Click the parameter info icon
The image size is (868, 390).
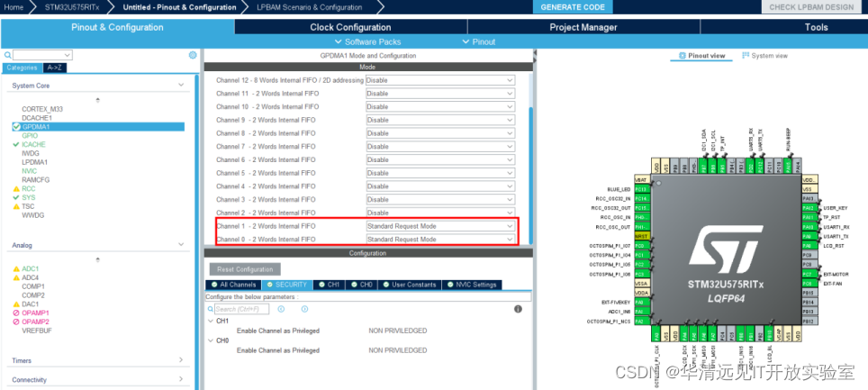click(x=518, y=309)
